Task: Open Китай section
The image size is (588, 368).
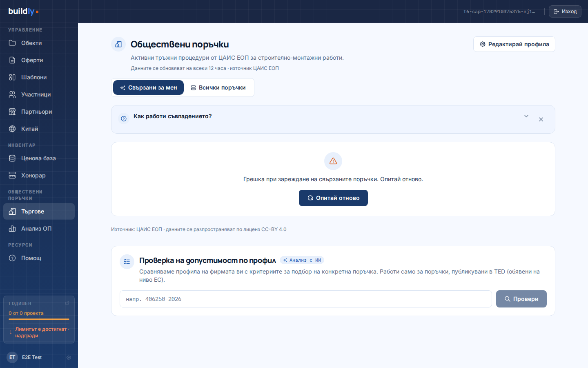Action: (39, 129)
